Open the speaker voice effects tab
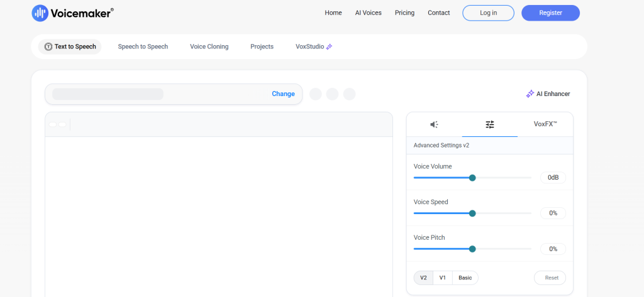Screen dimensions: 644x297 (x=434, y=124)
